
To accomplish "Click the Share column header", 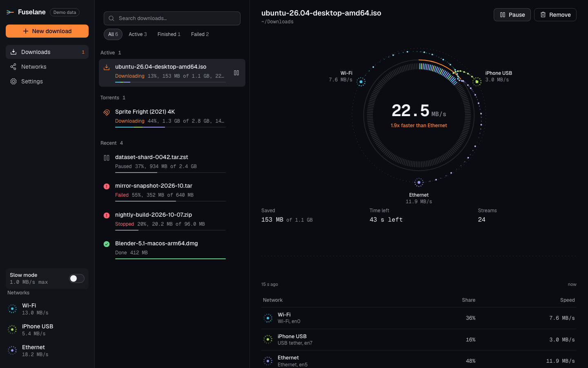I will click(469, 300).
